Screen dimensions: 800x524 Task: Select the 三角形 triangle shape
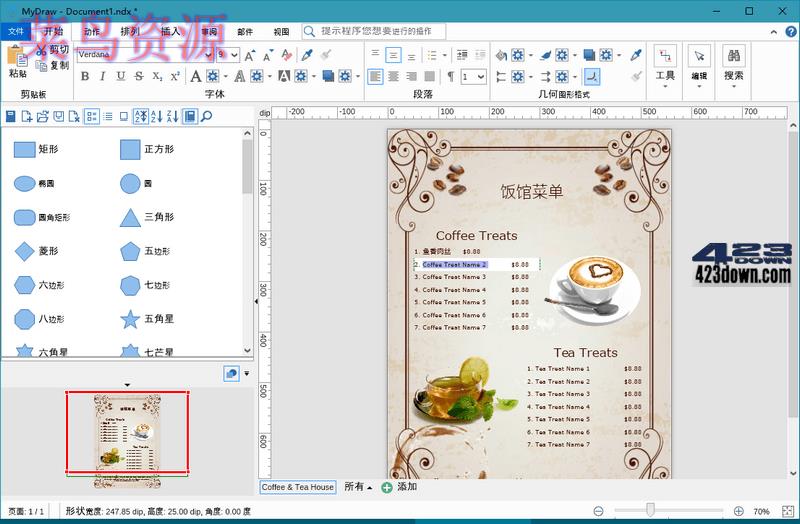tap(147, 217)
